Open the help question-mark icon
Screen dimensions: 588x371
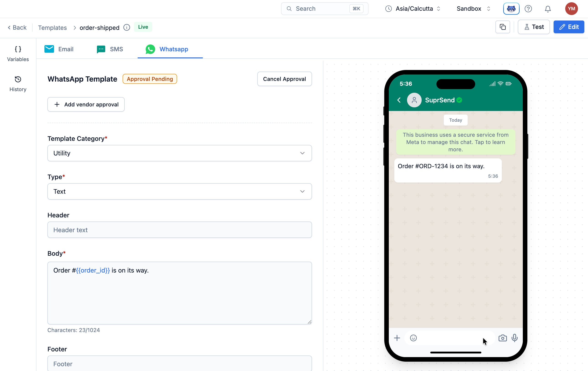(528, 9)
